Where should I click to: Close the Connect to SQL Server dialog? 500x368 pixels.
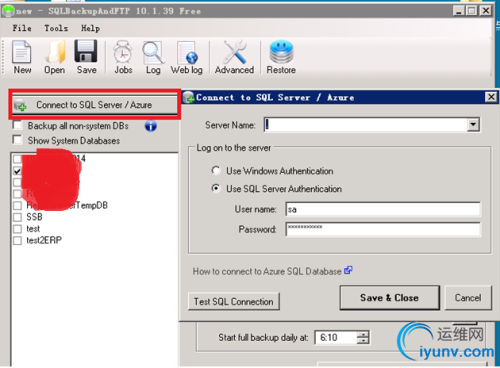click(x=491, y=97)
